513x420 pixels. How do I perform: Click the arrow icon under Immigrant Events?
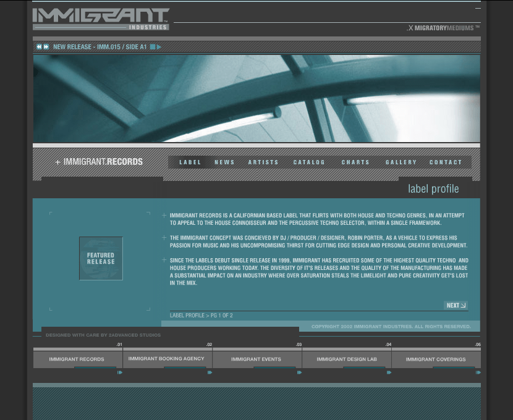click(x=299, y=372)
